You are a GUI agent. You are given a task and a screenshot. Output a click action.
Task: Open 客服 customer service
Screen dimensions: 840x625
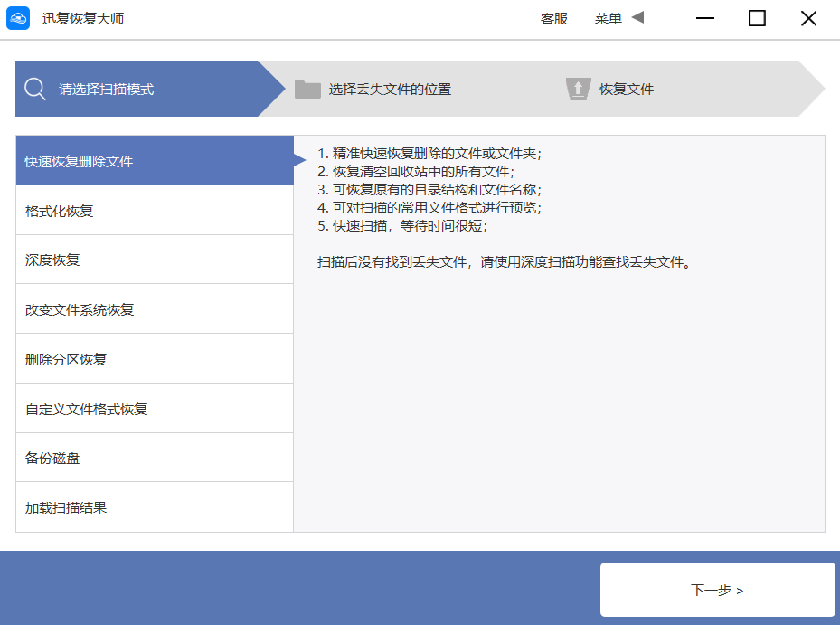[x=553, y=18]
